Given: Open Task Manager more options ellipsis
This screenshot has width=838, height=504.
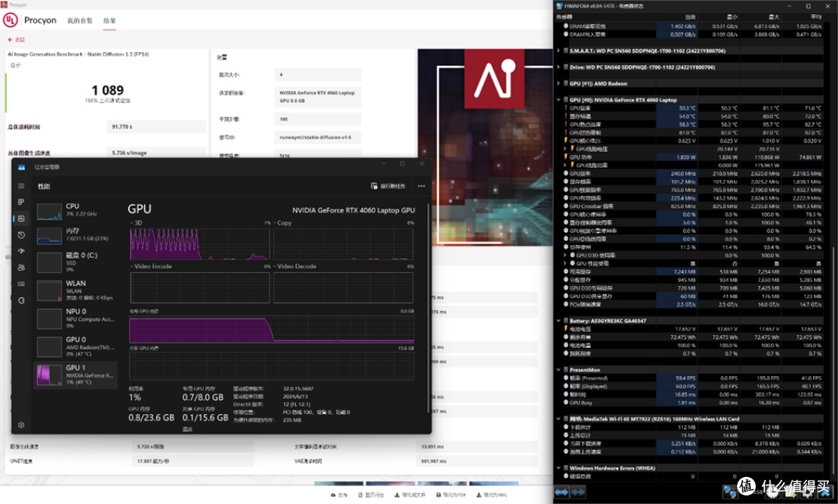Looking at the screenshot, I should point(421,186).
